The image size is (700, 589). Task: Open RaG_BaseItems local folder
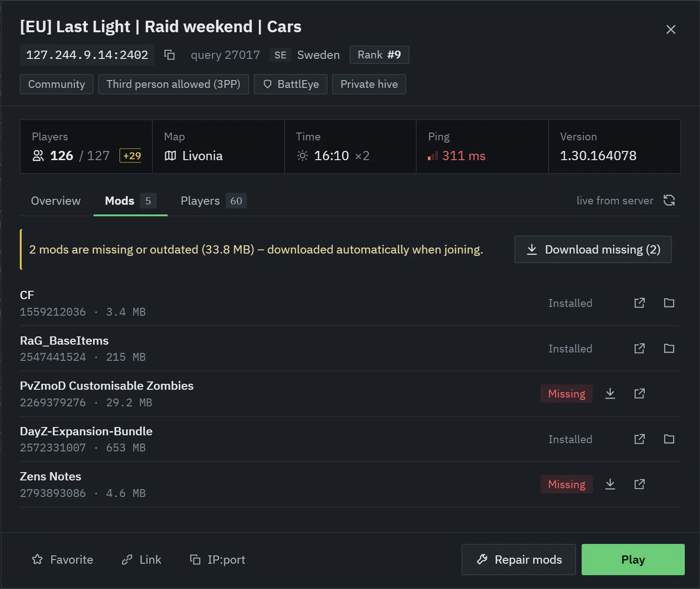(669, 348)
